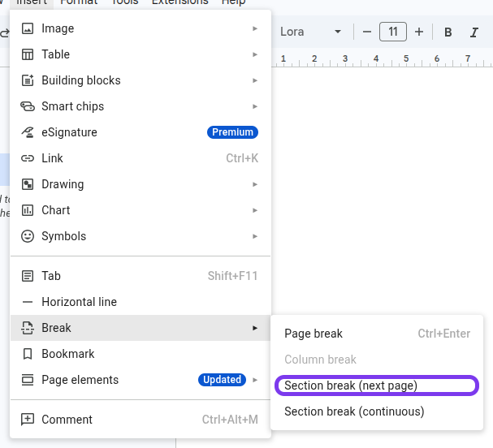Screen dimensions: 493x448
Task: Click the Page elements icon
Action: pos(28,380)
